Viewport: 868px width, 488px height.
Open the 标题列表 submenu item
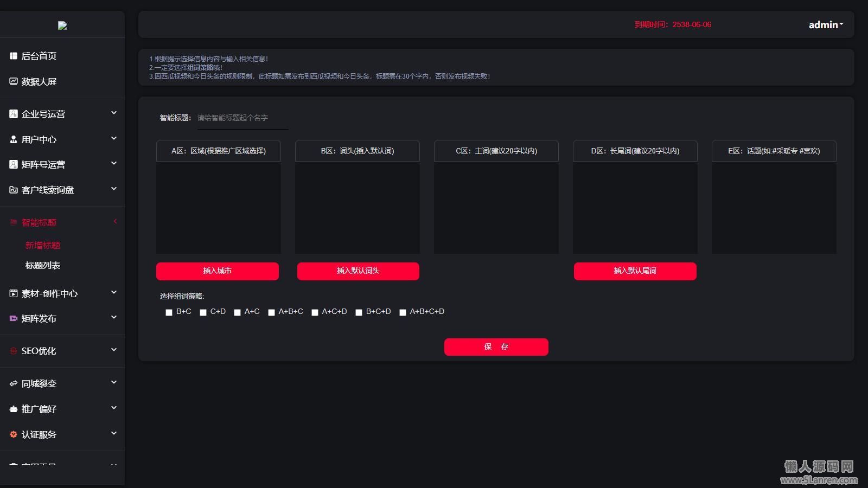(43, 265)
